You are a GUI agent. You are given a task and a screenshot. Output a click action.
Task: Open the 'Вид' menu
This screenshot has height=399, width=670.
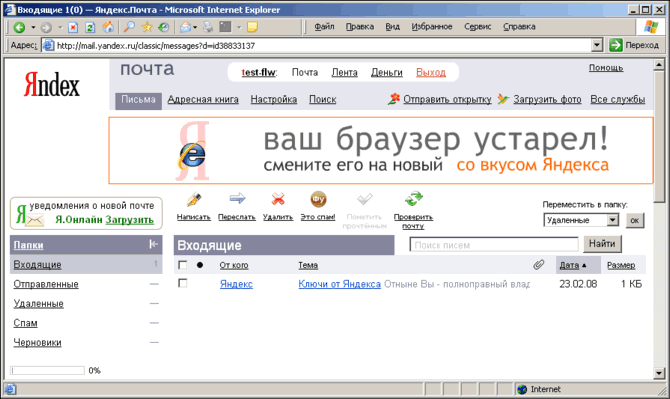pyautogui.click(x=393, y=26)
